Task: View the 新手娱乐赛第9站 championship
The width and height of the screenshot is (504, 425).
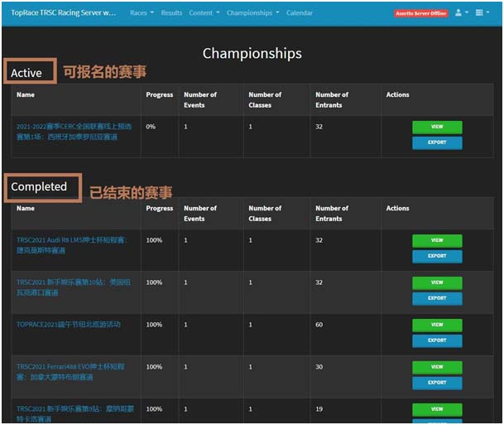Action: click(437, 409)
